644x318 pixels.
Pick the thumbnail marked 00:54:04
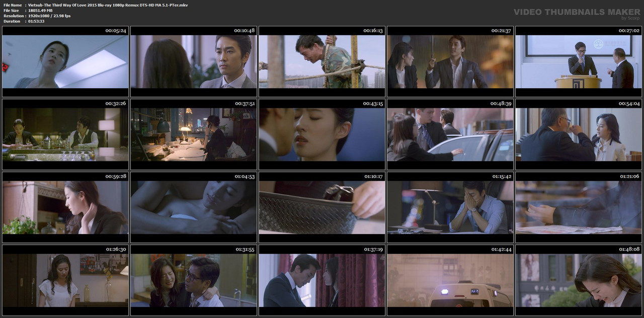click(x=579, y=134)
